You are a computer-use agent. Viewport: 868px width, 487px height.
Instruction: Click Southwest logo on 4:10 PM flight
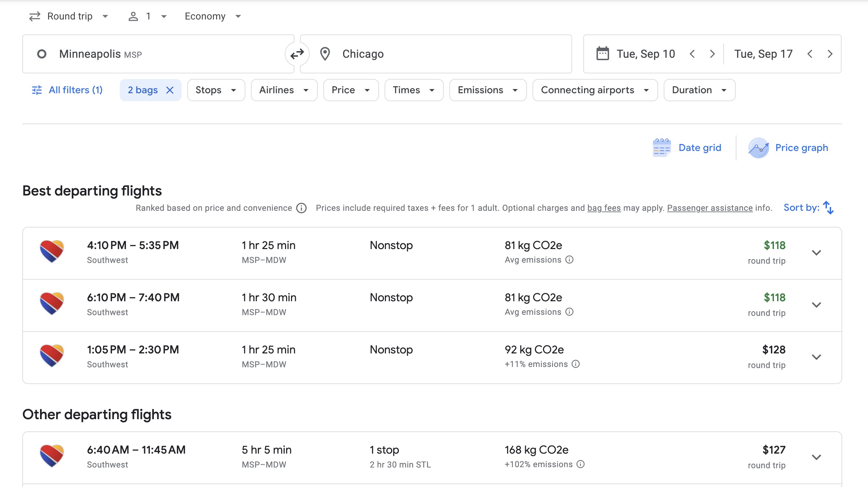52,252
